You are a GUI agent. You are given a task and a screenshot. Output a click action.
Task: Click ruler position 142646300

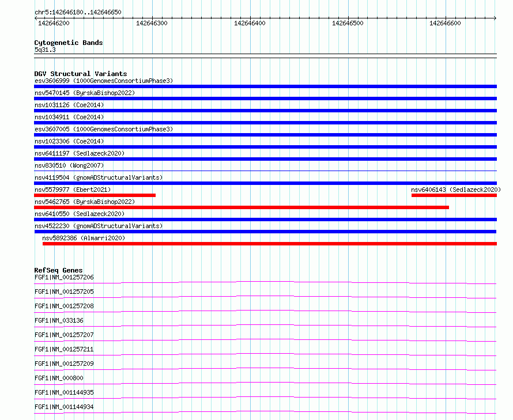[x=152, y=23]
